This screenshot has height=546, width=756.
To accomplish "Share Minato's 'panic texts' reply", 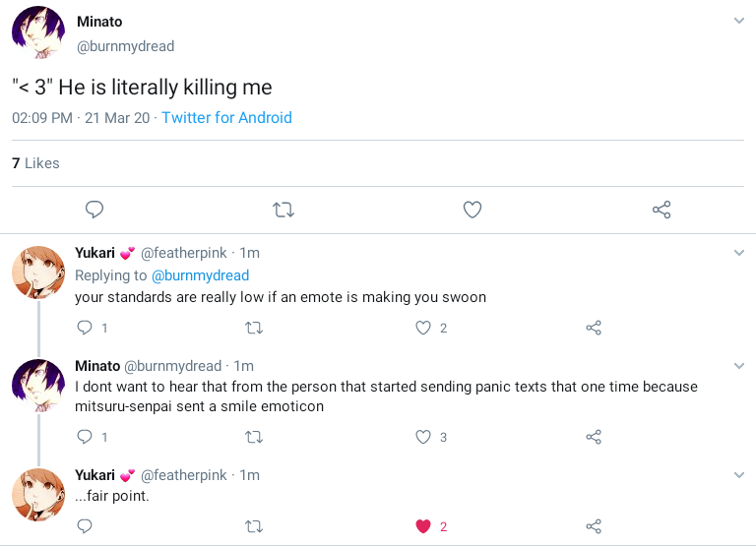I will pos(594,437).
